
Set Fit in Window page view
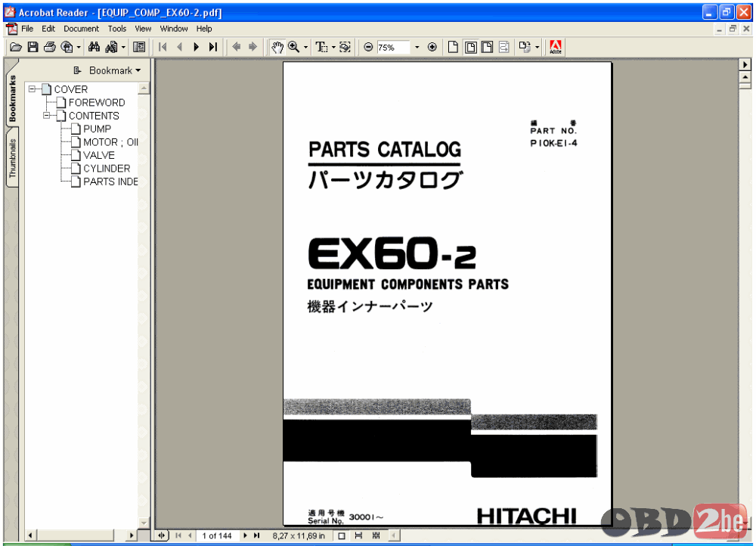(x=470, y=47)
